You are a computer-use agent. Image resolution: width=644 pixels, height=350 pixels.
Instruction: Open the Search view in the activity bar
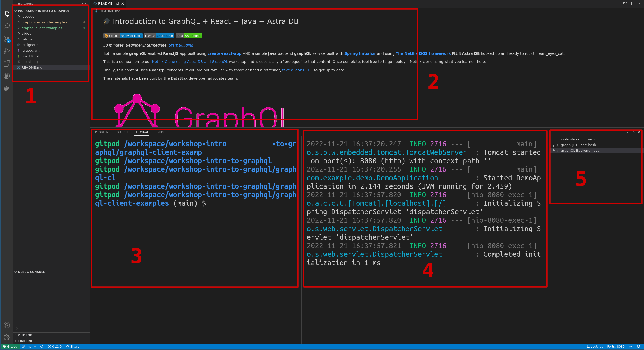[x=7, y=26]
